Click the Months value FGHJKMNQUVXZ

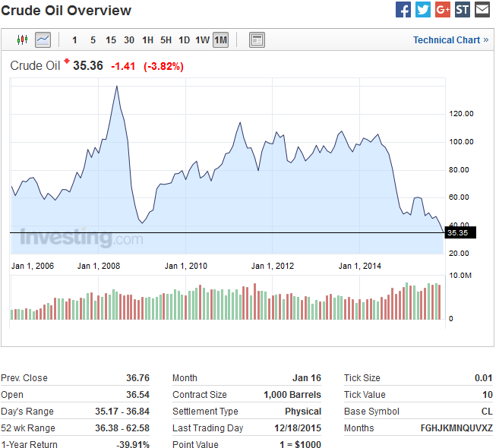456,428
